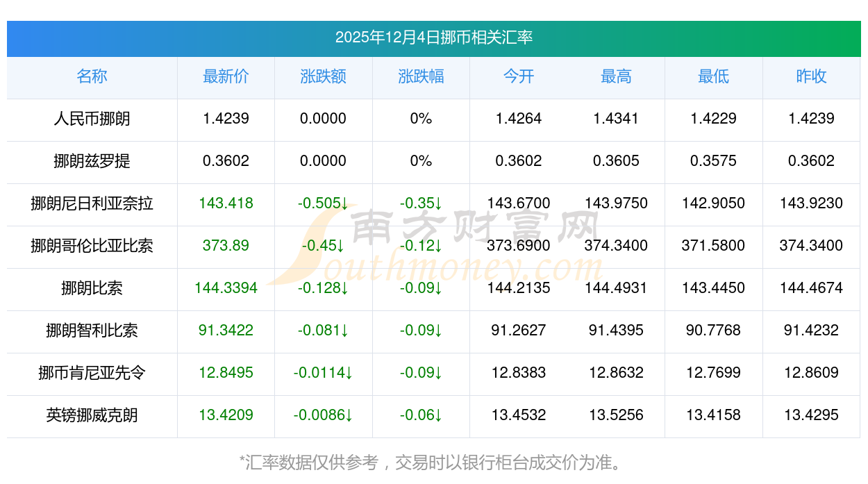Viewport: 868px width, 484px height.
Task: Select the 涨跌额 column header
Action: (x=324, y=76)
